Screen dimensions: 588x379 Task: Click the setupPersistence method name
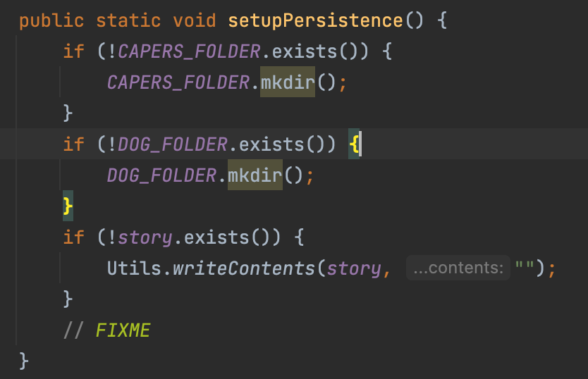click(316, 20)
